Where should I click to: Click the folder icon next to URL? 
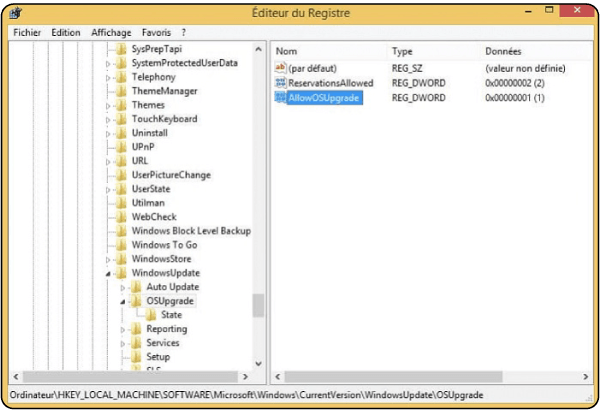(121, 161)
